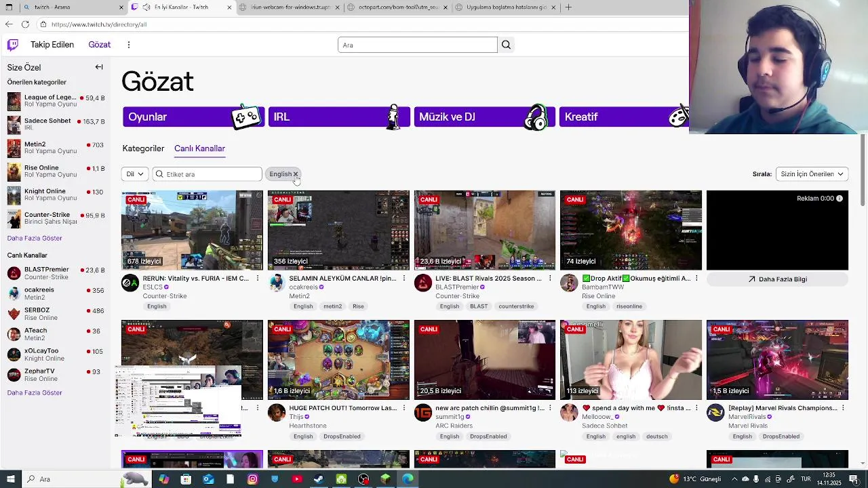Click the Ara search box at top
This screenshot has width=868, height=488.
tap(418, 45)
